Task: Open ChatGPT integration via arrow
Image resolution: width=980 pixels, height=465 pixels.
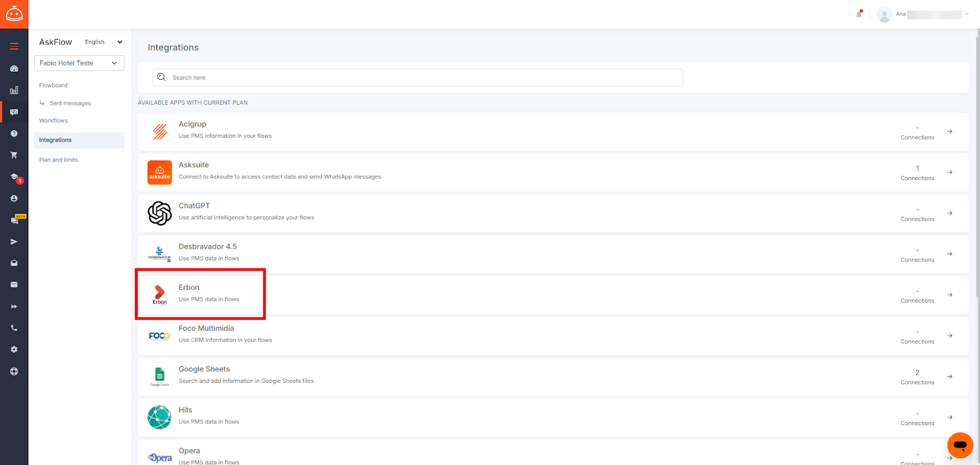Action: tap(950, 213)
